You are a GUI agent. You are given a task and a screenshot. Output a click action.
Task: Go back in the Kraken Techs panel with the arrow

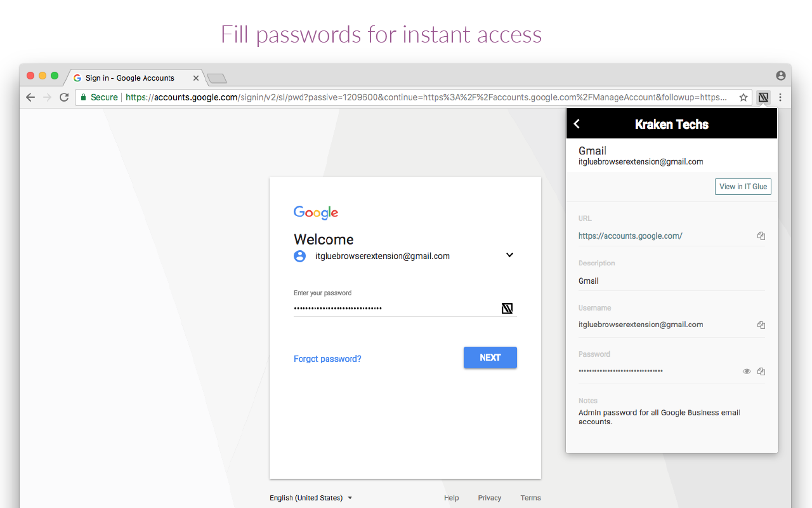[577, 124]
